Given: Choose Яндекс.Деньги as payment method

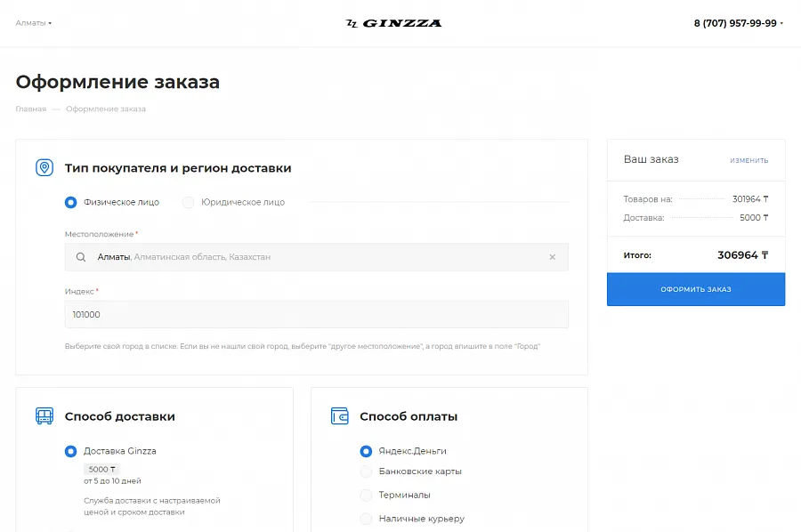Looking at the screenshot, I should (366, 451).
